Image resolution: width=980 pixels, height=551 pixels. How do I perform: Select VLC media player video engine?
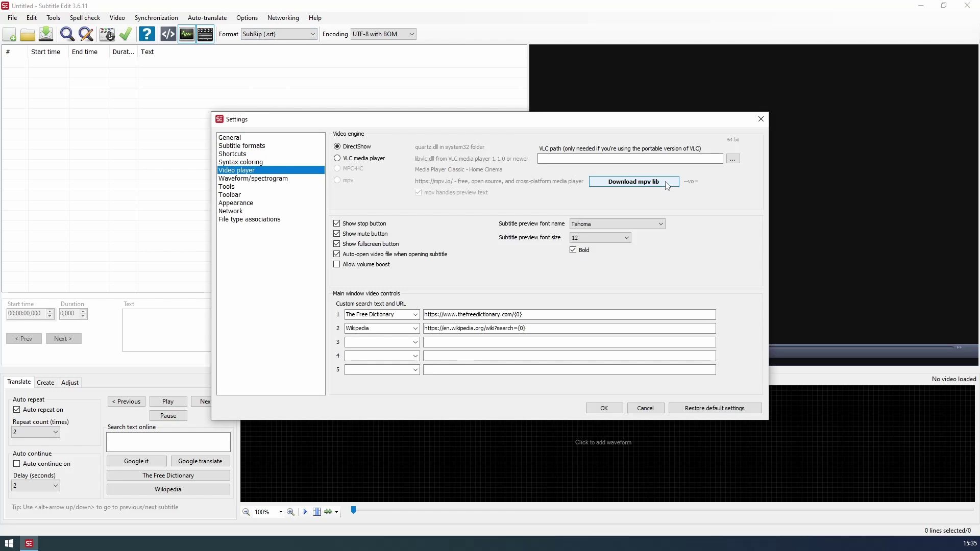click(337, 158)
